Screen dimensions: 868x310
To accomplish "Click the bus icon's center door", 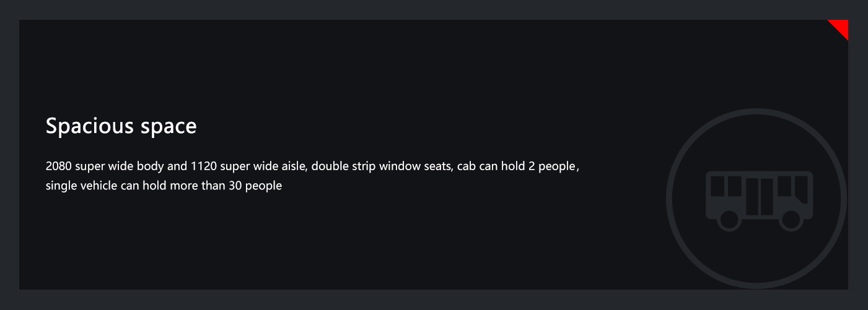I will pos(760,197).
